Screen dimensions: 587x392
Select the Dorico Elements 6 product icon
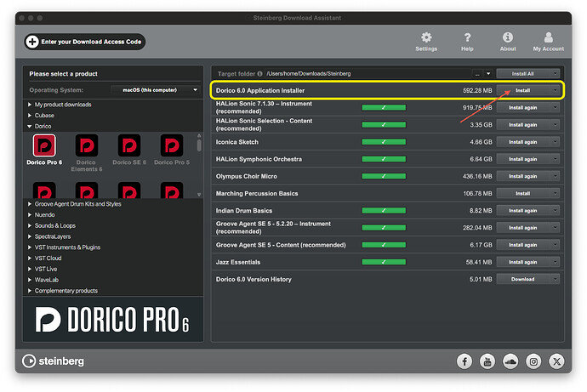tap(87, 145)
